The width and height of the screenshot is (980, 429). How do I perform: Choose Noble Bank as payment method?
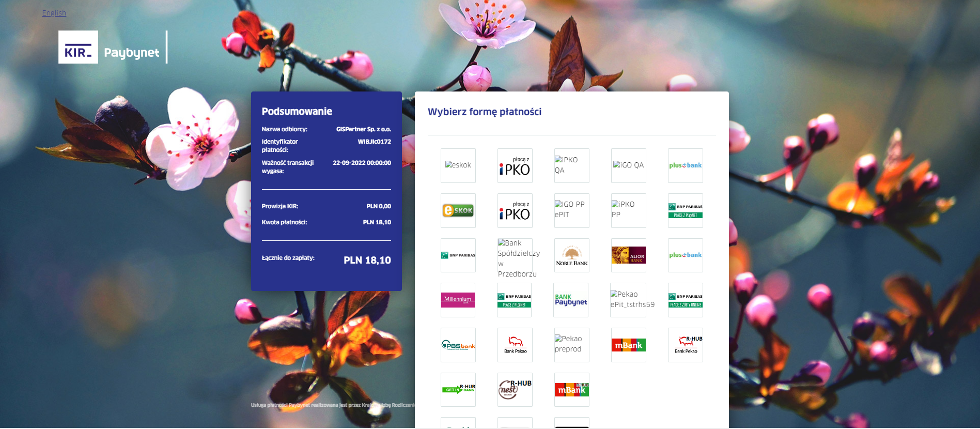click(x=572, y=255)
